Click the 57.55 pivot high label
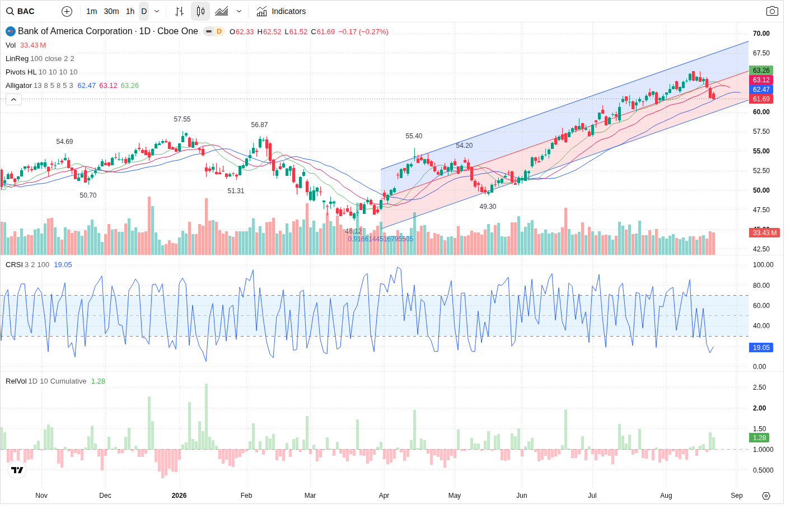Image resolution: width=795 pixels, height=532 pixels. [x=182, y=119]
